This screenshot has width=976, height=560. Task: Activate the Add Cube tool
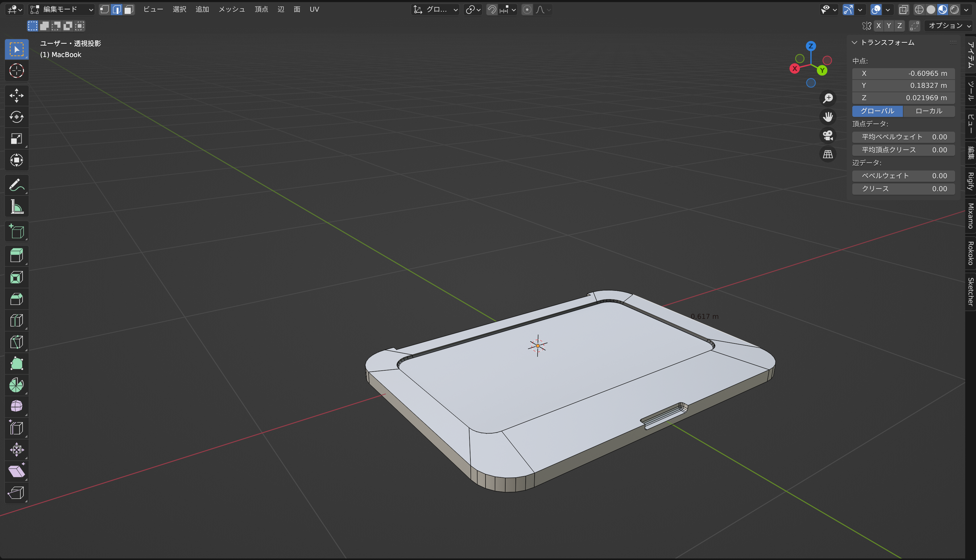17,231
